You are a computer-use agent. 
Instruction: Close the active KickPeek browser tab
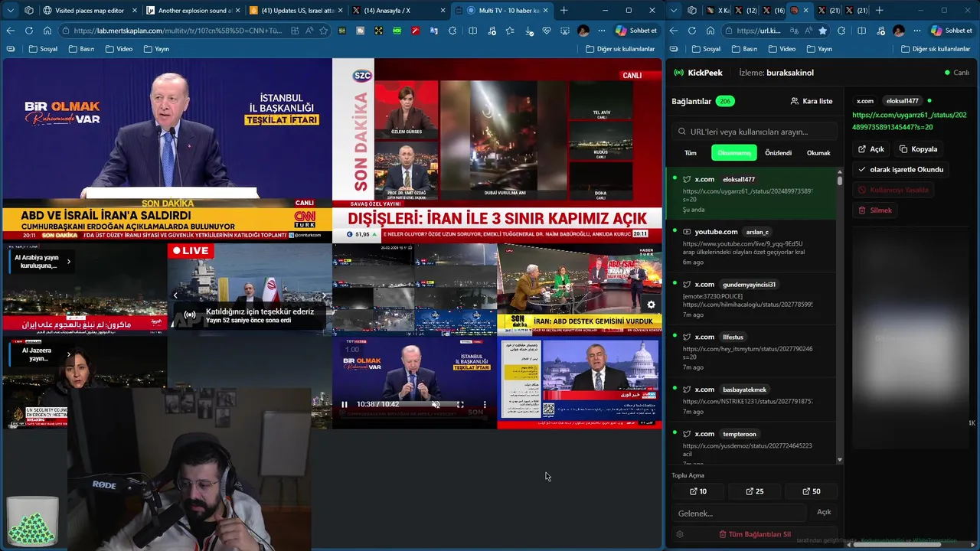point(805,10)
